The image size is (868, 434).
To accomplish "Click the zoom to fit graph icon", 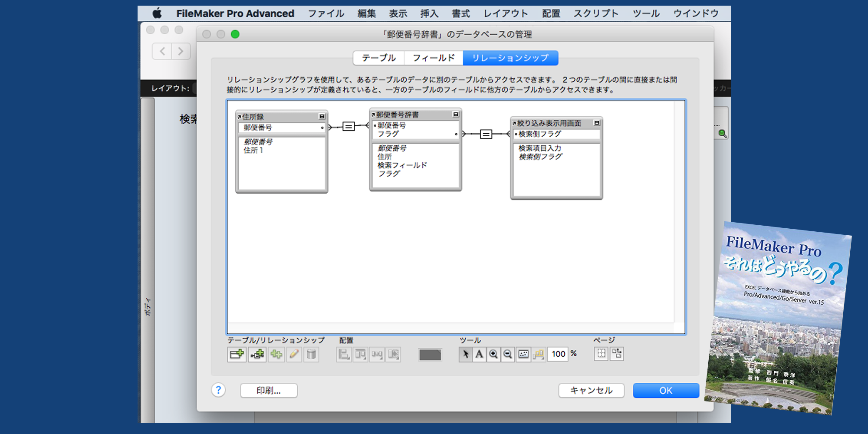I will 523,355.
